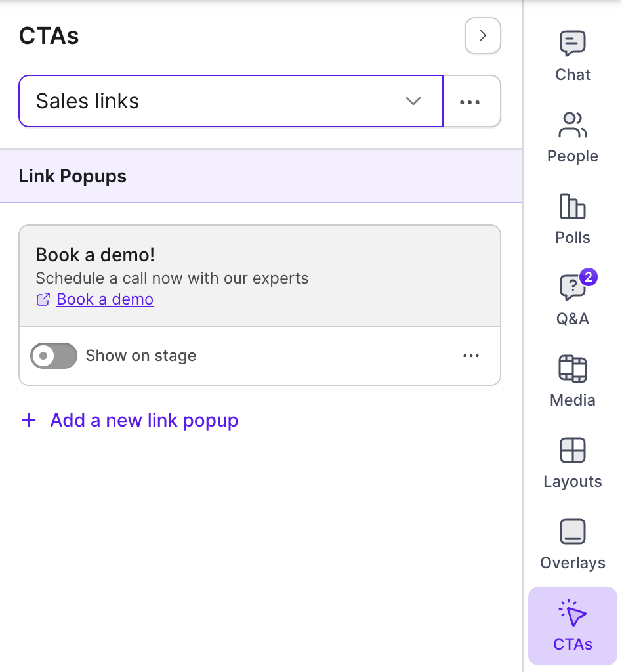Image resolution: width=622 pixels, height=672 pixels.
Task: Open the Polls panel icon
Action: (x=572, y=206)
